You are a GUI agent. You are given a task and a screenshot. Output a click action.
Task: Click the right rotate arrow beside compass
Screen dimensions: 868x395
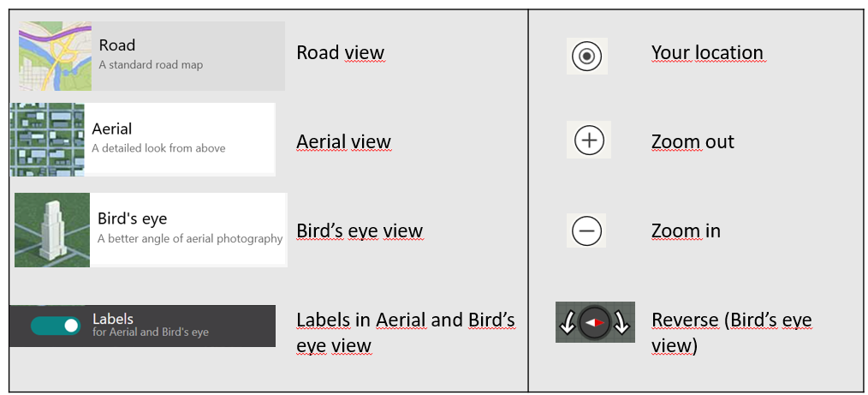[622, 323]
